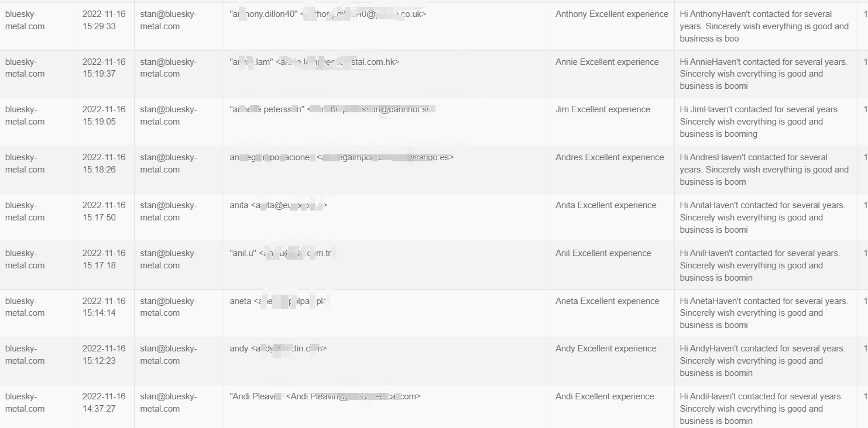This screenshot has height=428, width=868.
Task: Open message preview starting "Hi AndiHaven't contacted"
Action: (761, 409)
